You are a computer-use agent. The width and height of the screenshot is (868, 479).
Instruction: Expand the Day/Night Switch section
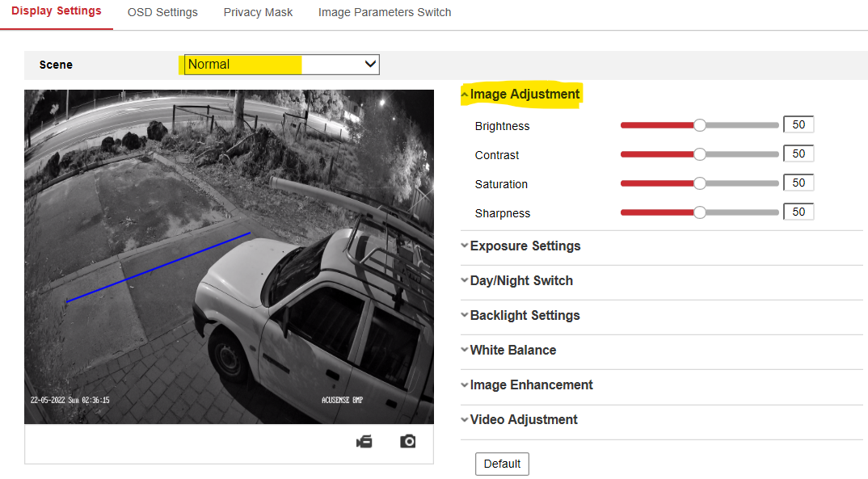(x=520, y=281)
